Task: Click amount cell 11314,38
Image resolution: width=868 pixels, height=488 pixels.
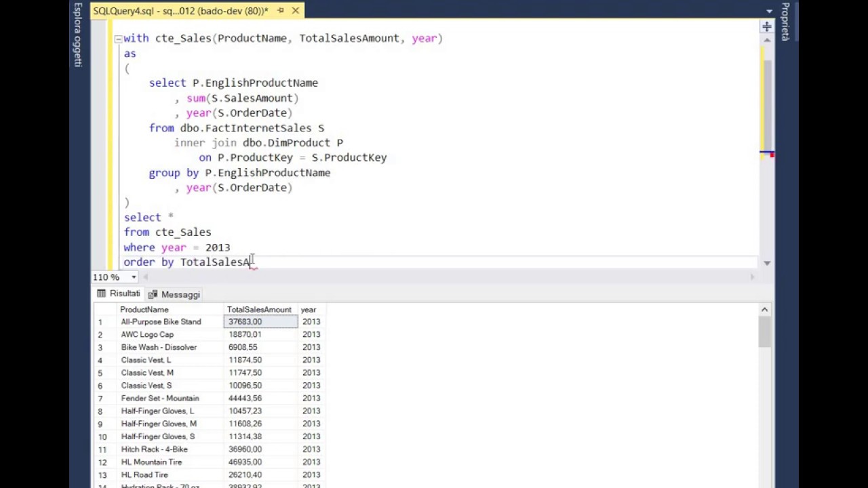Action: click(261, 436)
